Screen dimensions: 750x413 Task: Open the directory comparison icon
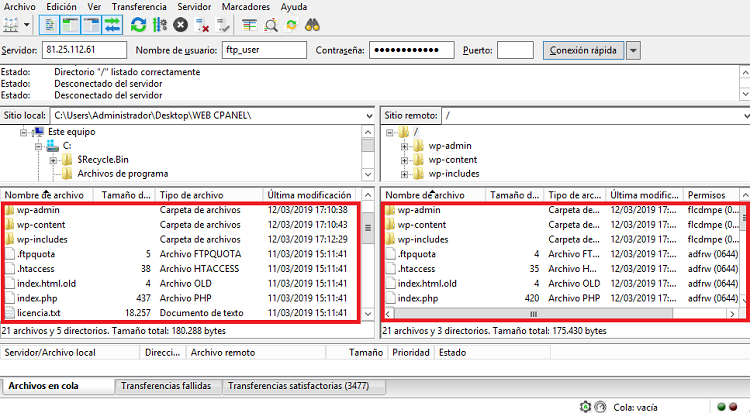[x=249, y=25]
